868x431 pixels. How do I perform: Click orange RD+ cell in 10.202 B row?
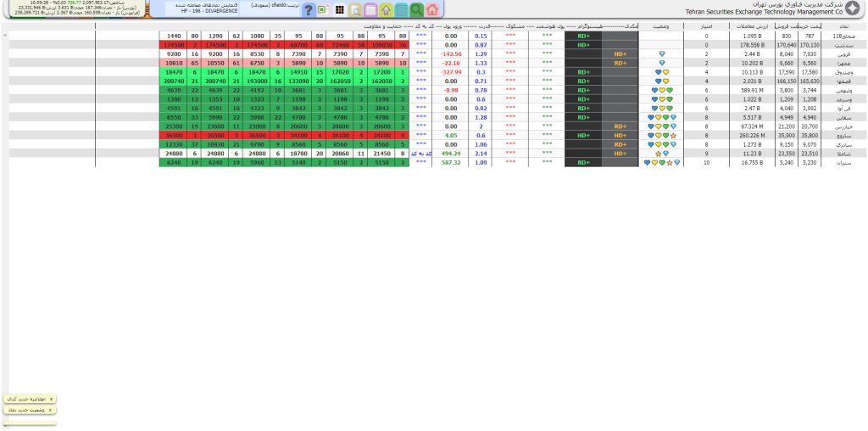click(x=620, y=63)
